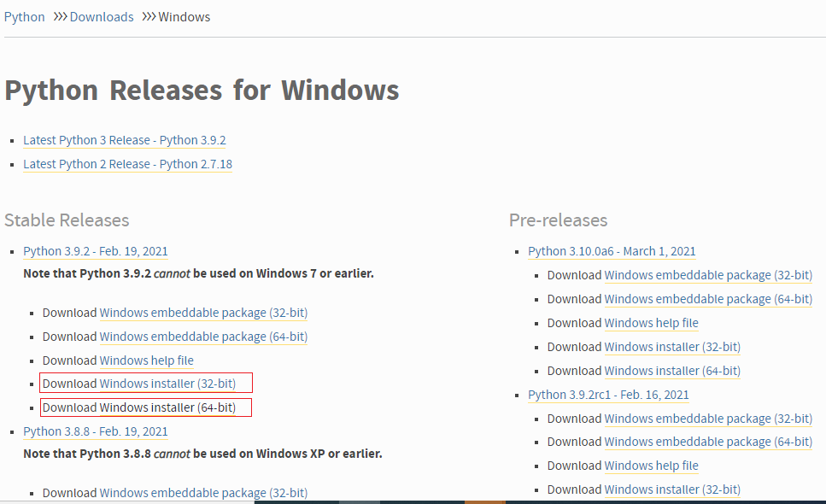Open the Python 3.8.8 release page
The height and width of the screenshot is (504, 826).
point(95,431)
